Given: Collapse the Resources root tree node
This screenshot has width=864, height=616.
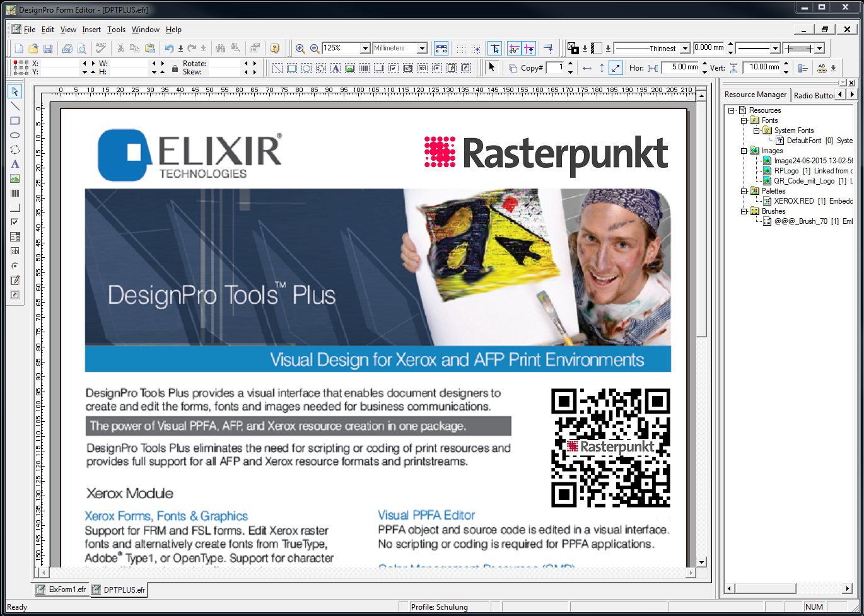Looking at the screenshot, I should (732, 110).
